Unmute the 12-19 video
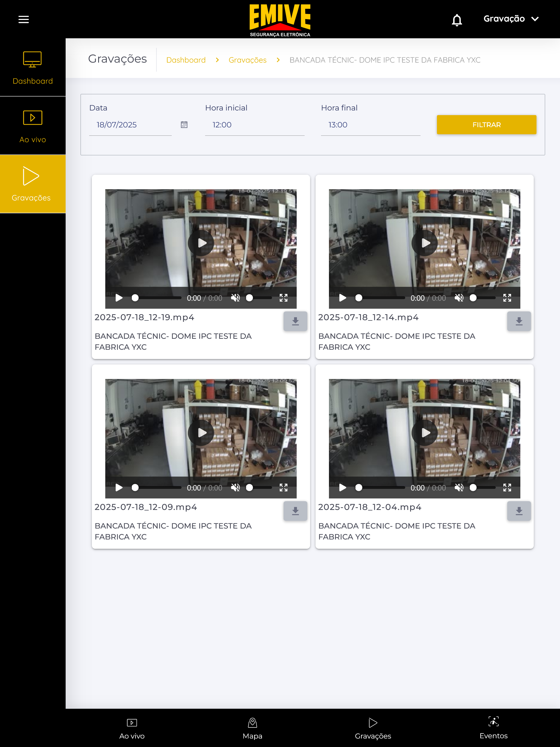This screenshot has height=747, width=560. 235,298
